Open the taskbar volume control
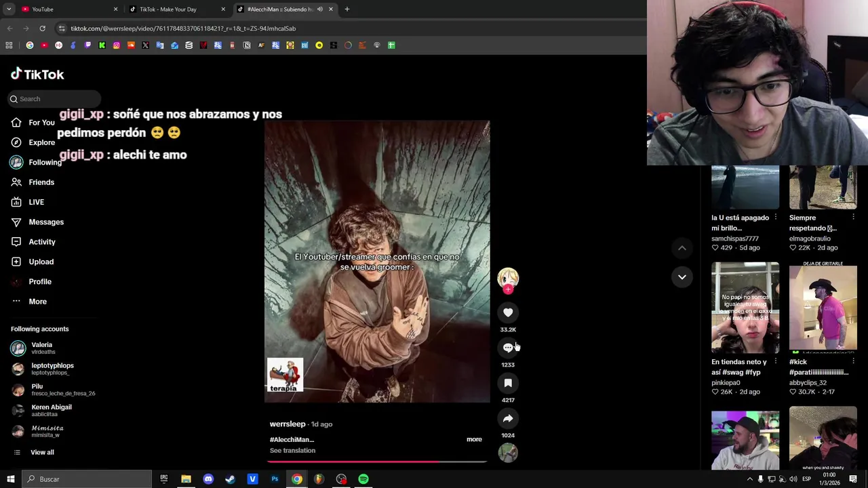The width and height of the screenshot is (868, 488). pos(793,479)
